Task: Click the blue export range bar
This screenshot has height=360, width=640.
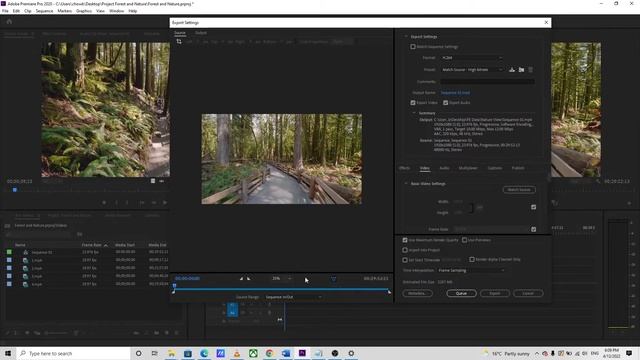Action: pos(281,289)
